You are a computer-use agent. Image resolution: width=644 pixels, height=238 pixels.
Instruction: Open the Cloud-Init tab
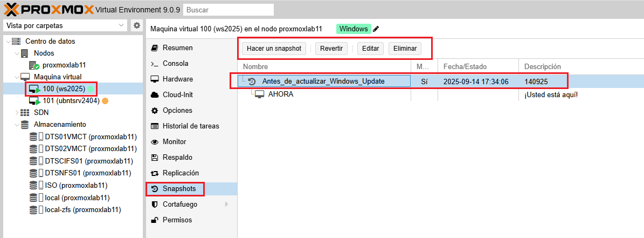pos(191,94)
